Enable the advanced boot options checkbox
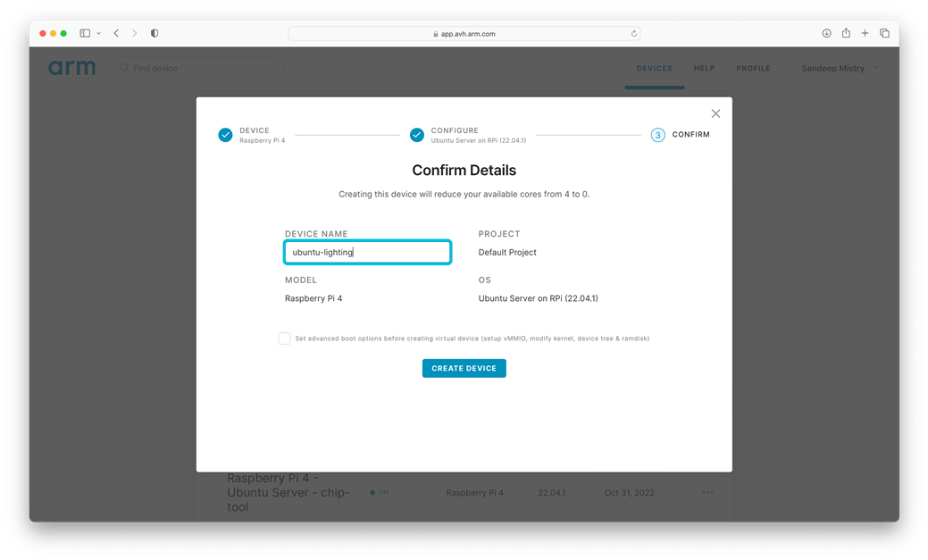Screen dimensions: 928x560 285,339
